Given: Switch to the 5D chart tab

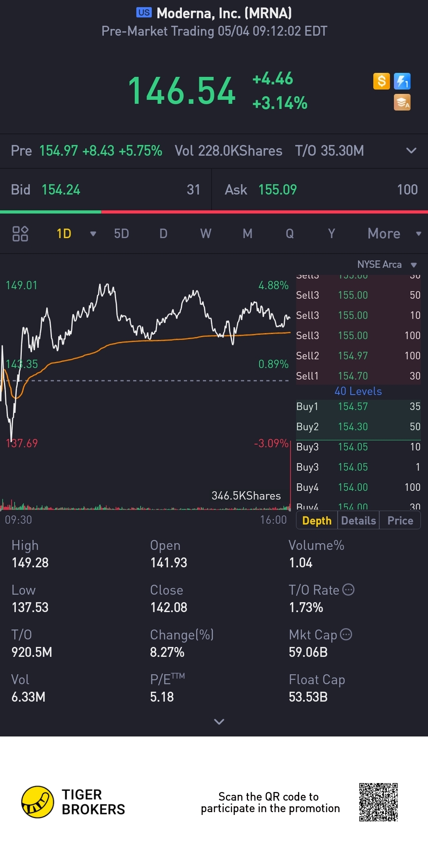Looking at the screenshot, I should (121, 233).
